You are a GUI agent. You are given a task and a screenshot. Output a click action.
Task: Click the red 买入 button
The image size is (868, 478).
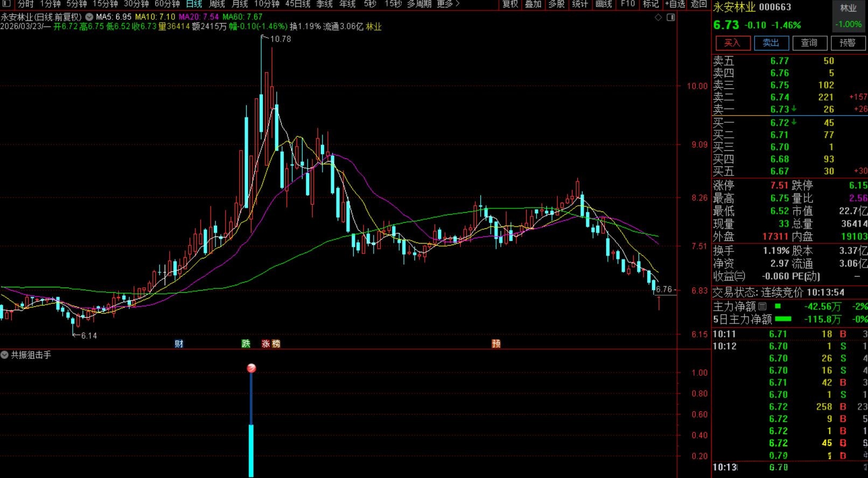[732, 43]
